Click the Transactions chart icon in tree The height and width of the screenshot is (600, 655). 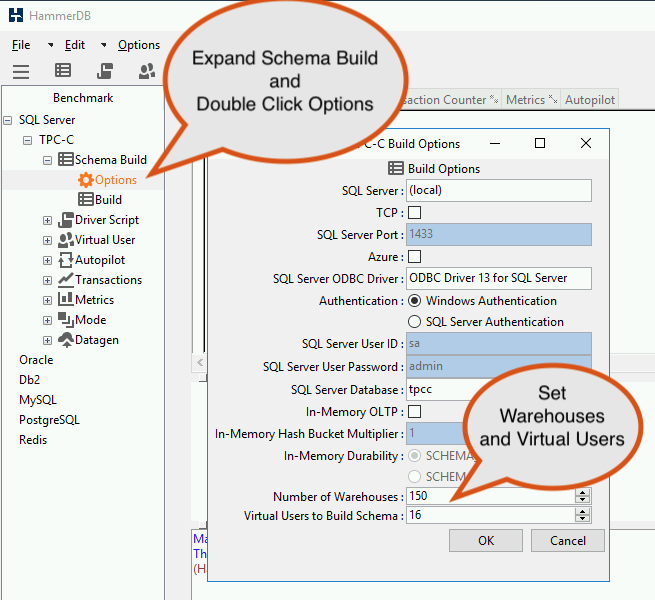tap(66, 280)
